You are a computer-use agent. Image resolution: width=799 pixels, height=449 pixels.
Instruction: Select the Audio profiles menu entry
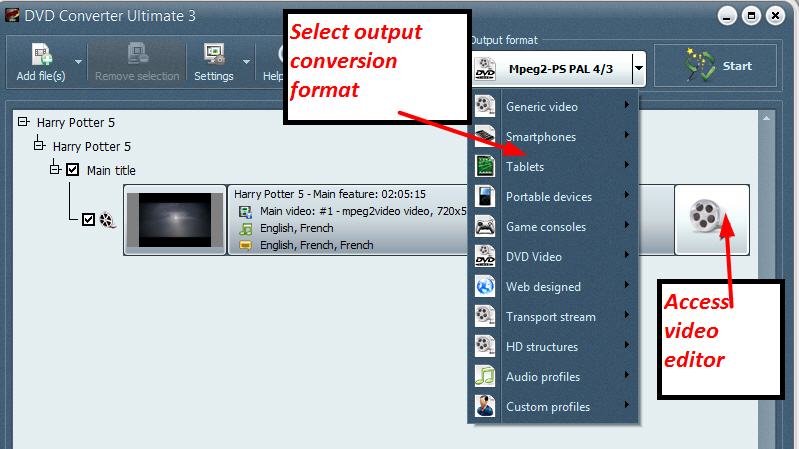(553, 377)
